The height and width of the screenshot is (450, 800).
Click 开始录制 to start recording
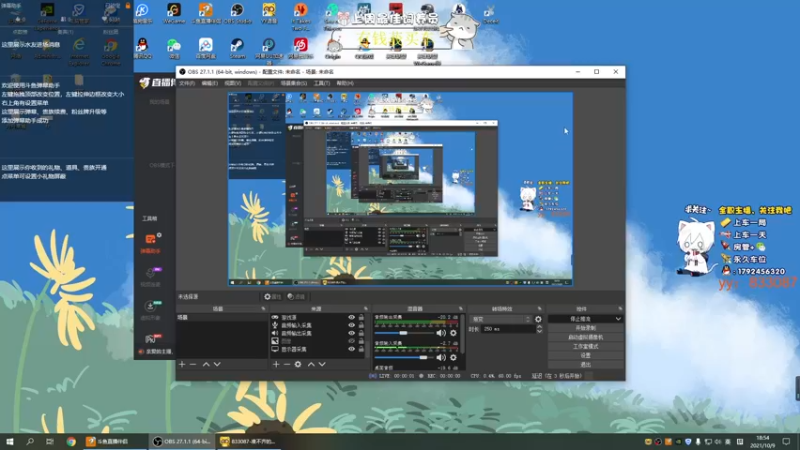click(586, 328)
